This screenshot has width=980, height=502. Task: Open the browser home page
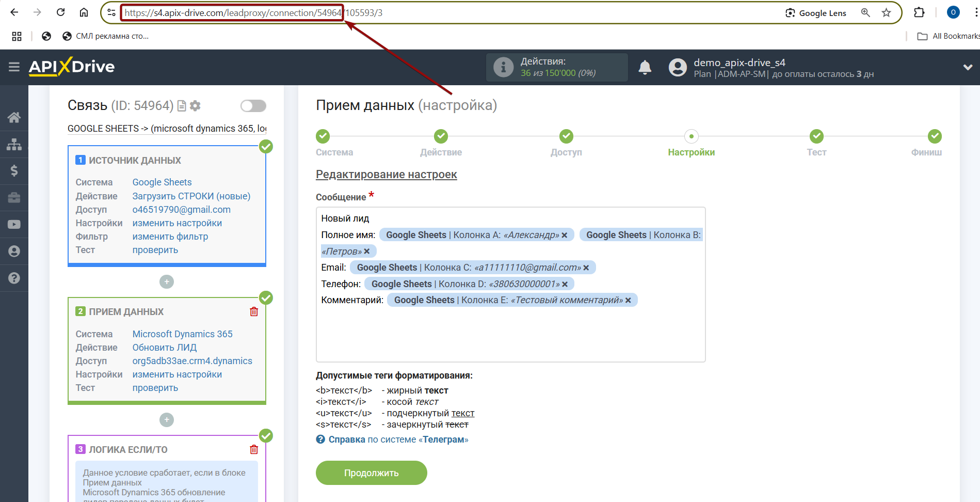point(84,12)
